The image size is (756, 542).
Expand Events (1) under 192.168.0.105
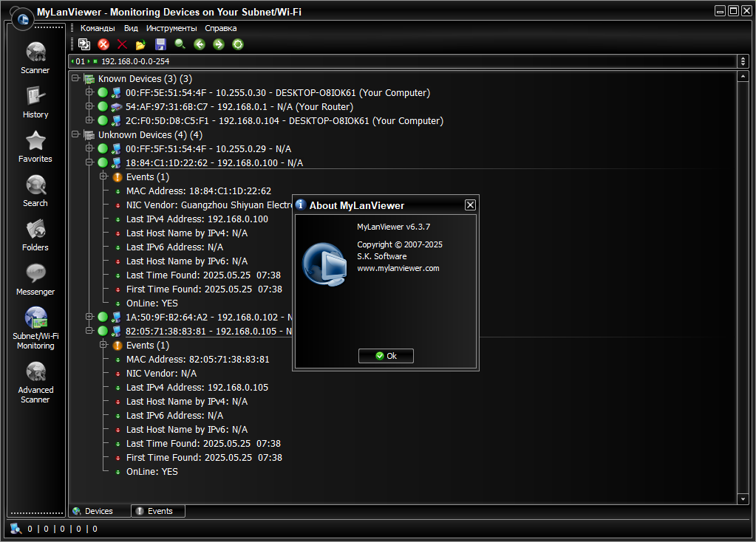pyautogui.click(x=103, y=344)
